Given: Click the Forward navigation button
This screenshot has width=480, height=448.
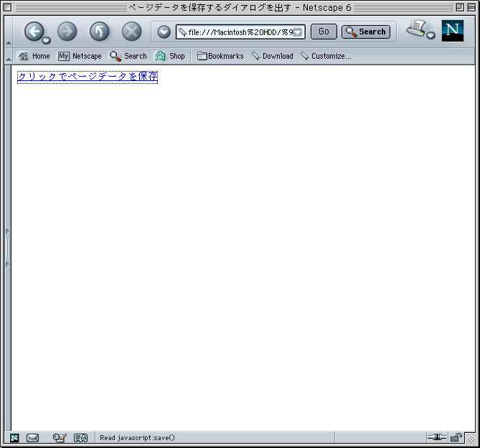Looking at the screenshot, I should coord(67,32).
